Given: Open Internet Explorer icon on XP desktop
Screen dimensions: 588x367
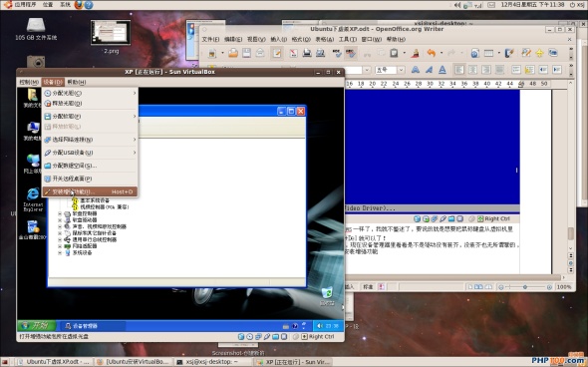Looking at the screenshot, I should coord(33,199).
